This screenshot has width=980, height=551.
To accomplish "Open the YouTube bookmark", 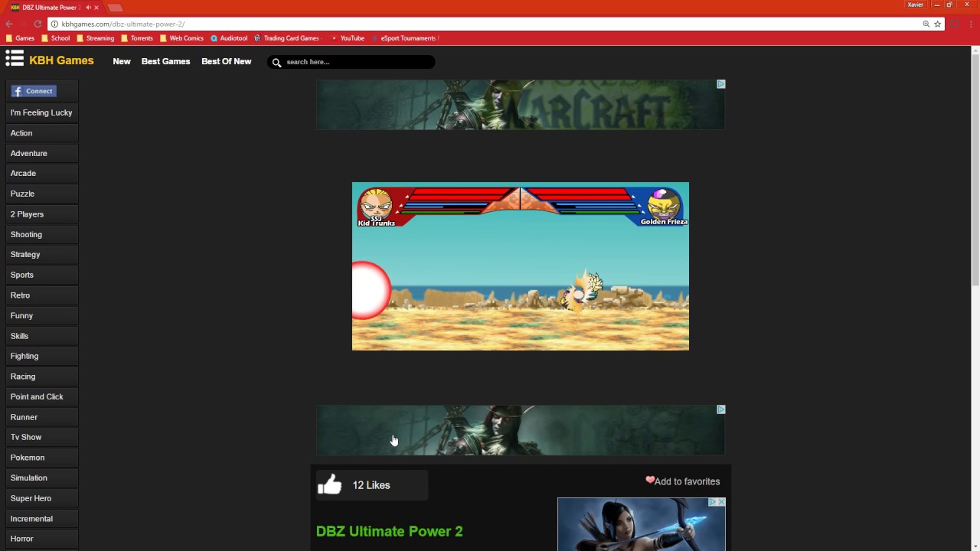I will tap(348, 38).
